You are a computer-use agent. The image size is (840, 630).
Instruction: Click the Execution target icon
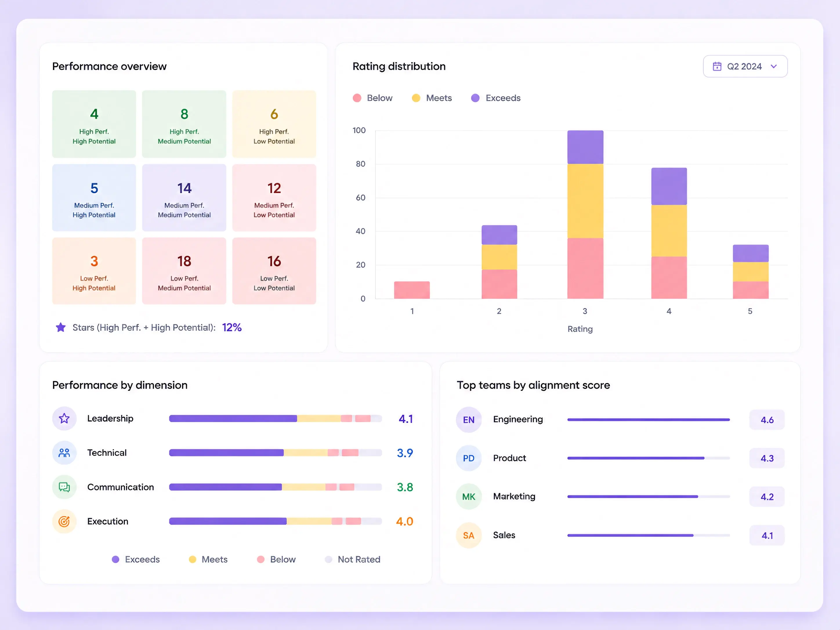64,522
